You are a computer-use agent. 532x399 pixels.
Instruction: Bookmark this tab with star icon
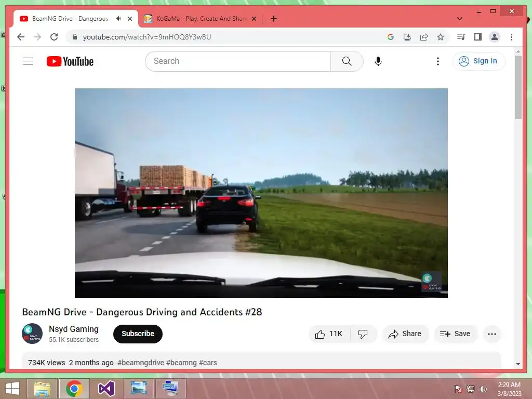tap(441, 37)
